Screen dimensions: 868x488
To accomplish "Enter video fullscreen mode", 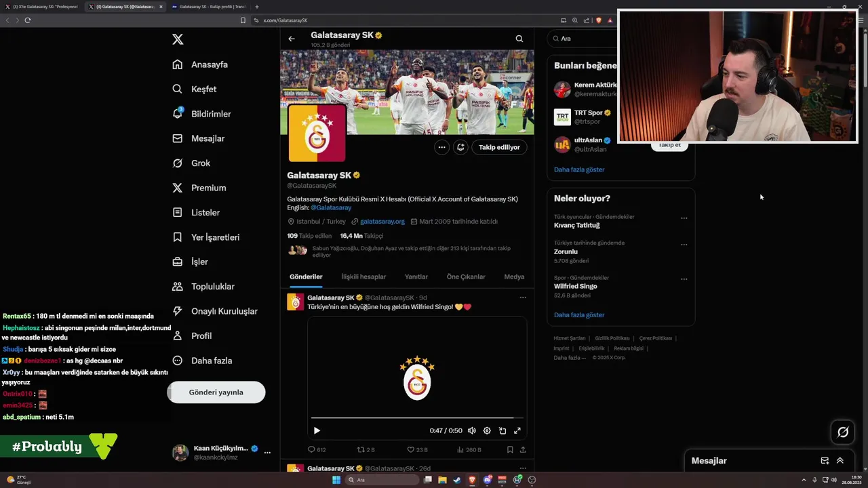I will (x=517, y=430).
